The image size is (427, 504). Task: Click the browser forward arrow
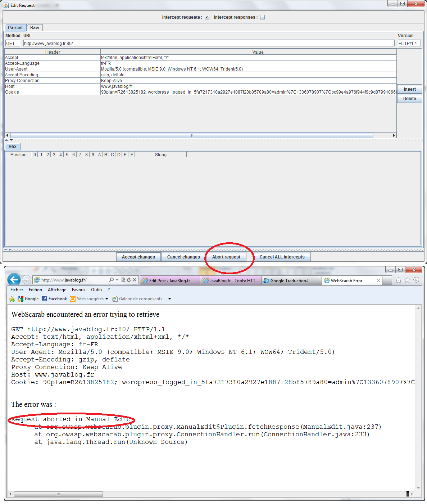point(27,280)
